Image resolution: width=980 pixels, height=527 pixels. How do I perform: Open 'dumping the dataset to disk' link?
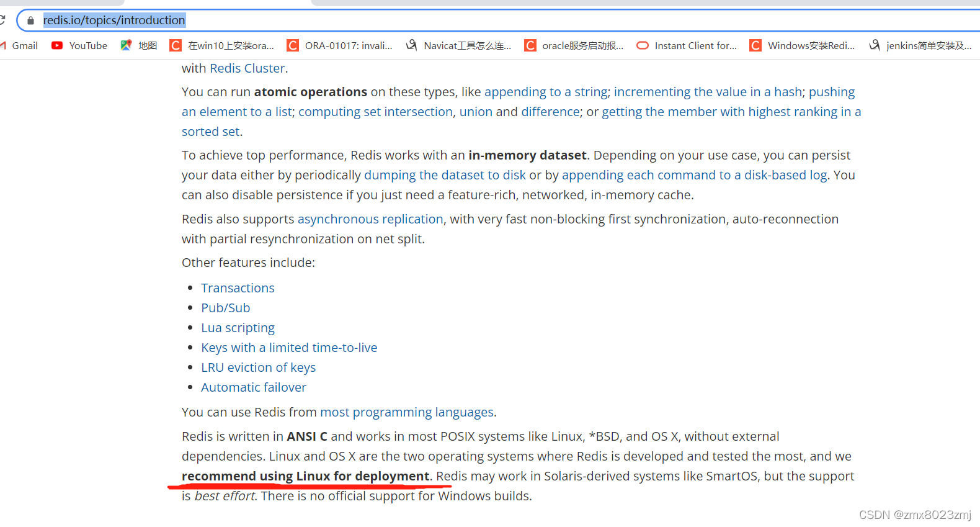click(445, 175)
